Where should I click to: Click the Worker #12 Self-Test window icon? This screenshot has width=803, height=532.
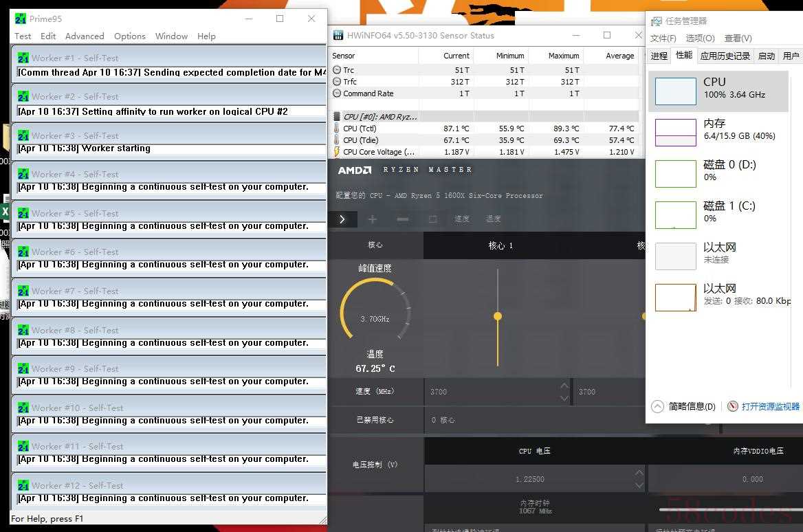pos(23,485)
